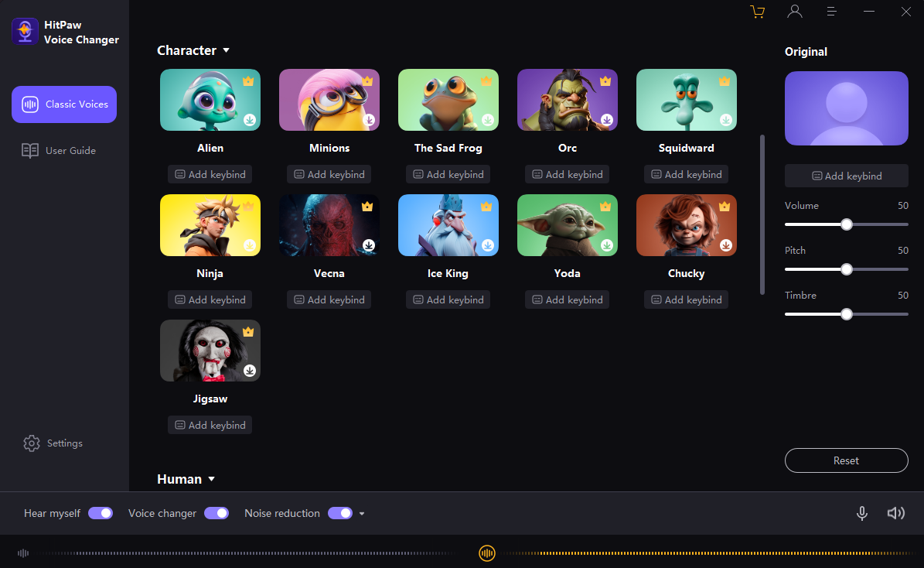Image resolution: width=924 pixels, height=568 pixels.
Task: Download the Chucky voice
Action: 726,245
